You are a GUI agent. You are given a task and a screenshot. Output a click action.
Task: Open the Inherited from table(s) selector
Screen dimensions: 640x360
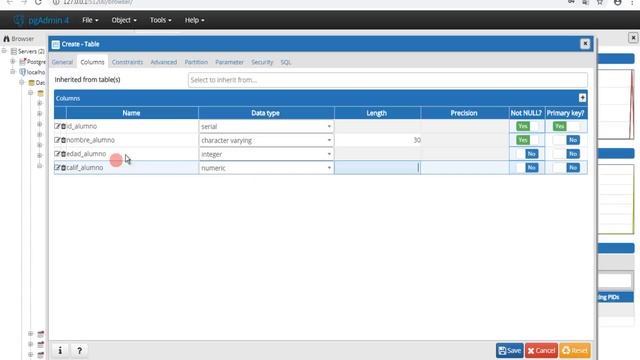388,80
